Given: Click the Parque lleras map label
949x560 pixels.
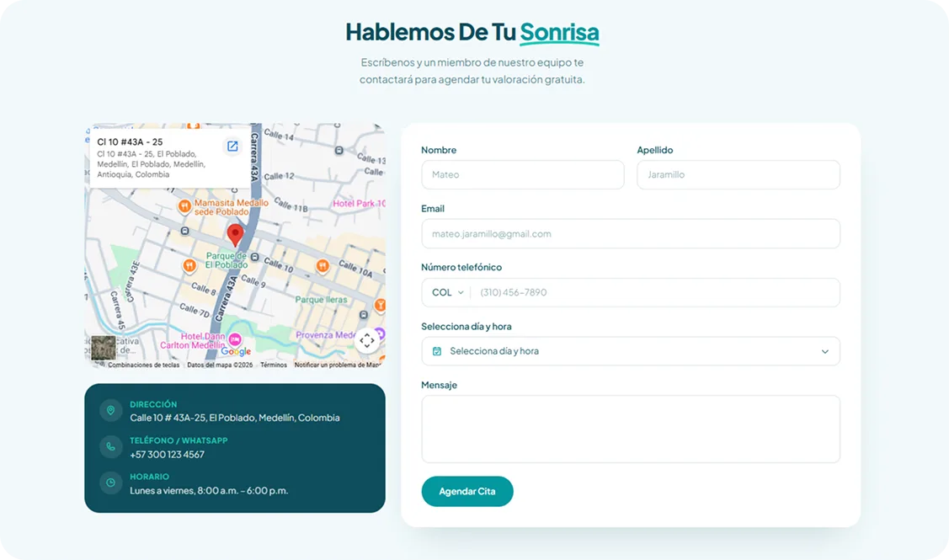Looking at the screenshot, I should 322,300.
